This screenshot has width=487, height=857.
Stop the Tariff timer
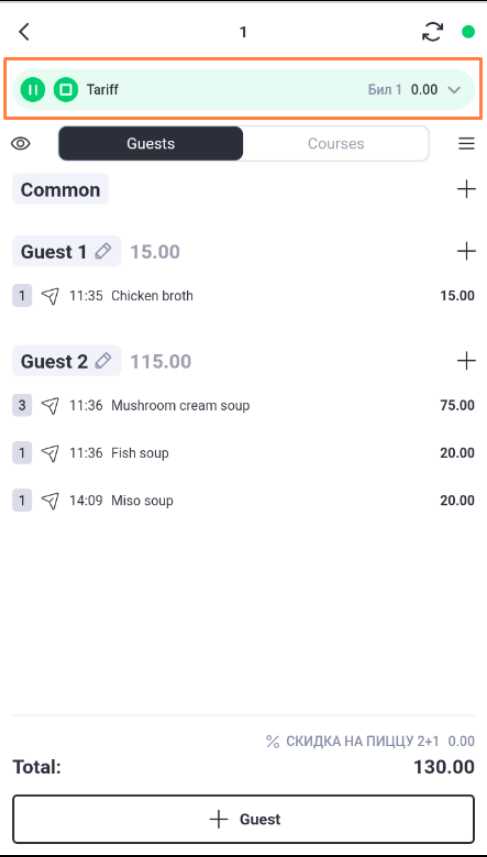coord(66,90)
